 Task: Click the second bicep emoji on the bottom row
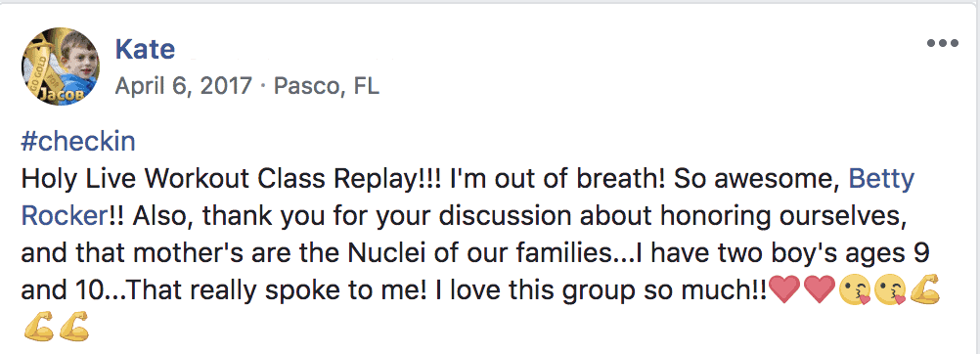(73, 328)
